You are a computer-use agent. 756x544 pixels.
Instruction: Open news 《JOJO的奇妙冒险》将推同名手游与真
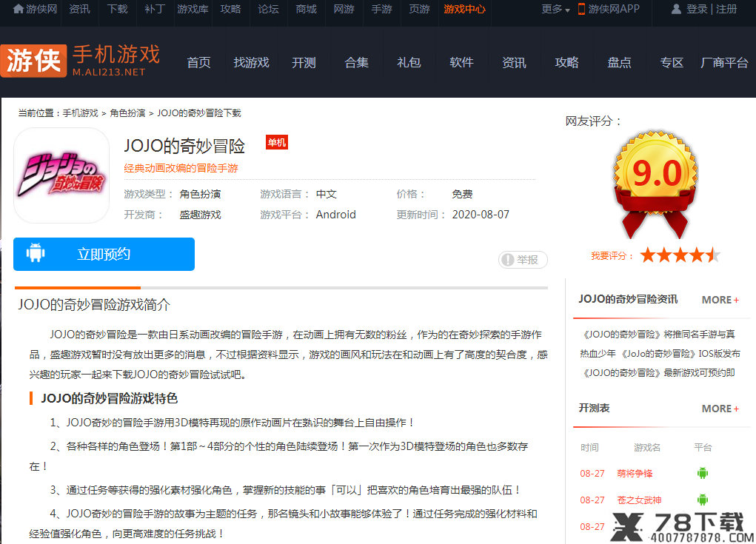[658, 335]
